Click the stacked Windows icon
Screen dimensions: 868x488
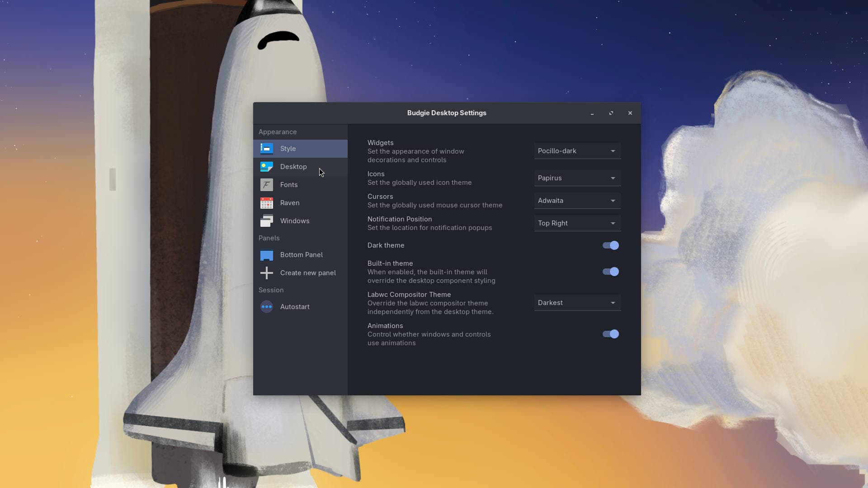point(267,221)
